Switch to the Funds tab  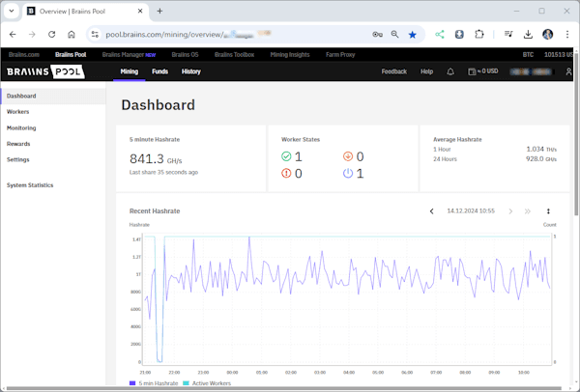(x=159, y=71)
